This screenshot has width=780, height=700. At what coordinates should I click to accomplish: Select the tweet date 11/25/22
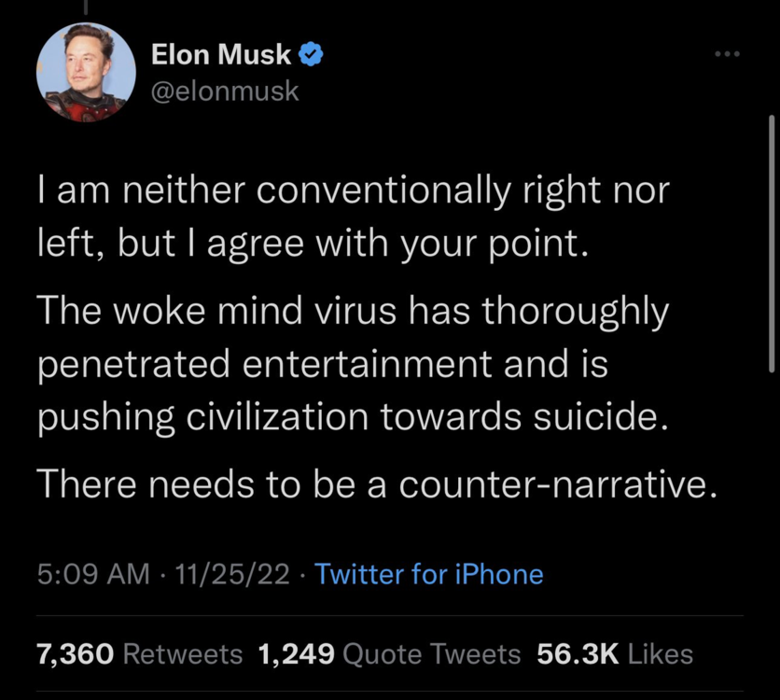(x=232, y=575)
